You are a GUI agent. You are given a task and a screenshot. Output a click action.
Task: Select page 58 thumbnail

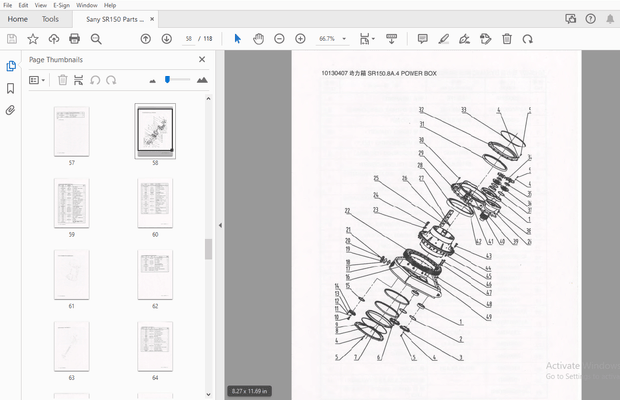(x=155, y=131)
